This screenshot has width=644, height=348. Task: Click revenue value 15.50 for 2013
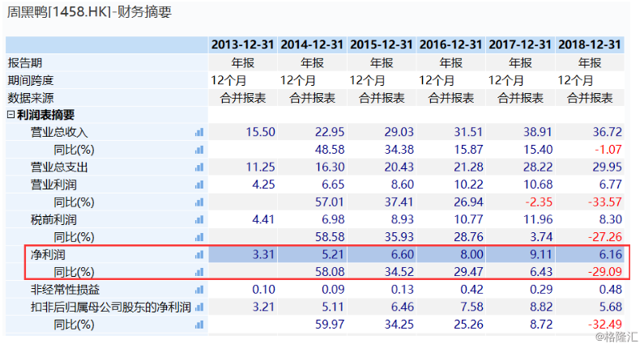(x=260, y=132)
